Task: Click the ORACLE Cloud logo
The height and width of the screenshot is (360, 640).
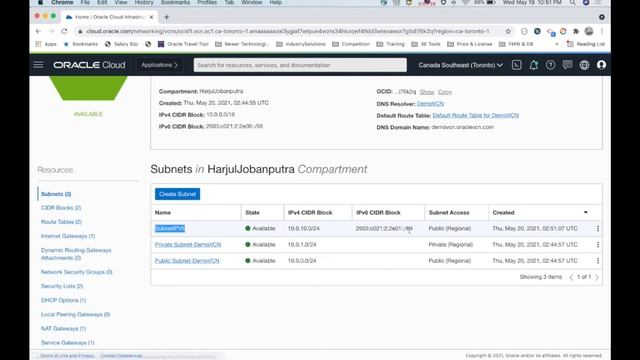Action: pos(89,65)
